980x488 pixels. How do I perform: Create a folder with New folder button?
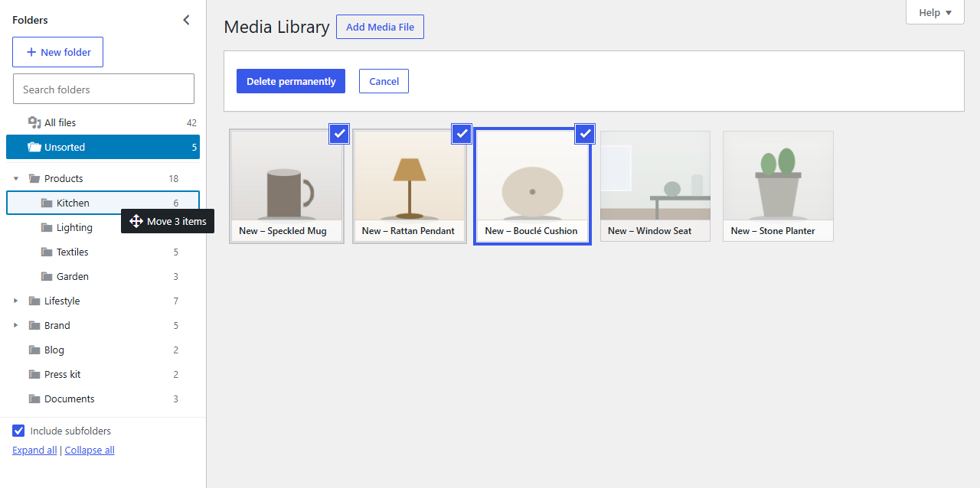(x=58, y=52)
